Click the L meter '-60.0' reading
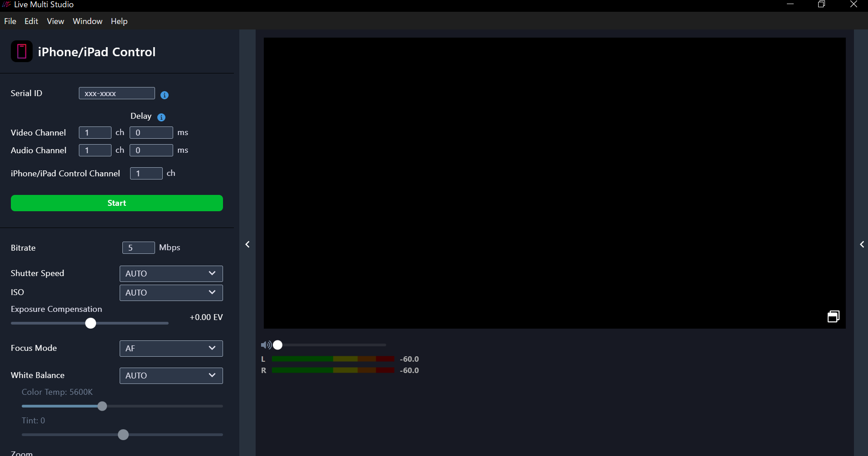The height and width of the screenshot is (456, 868). click(409, 359)
